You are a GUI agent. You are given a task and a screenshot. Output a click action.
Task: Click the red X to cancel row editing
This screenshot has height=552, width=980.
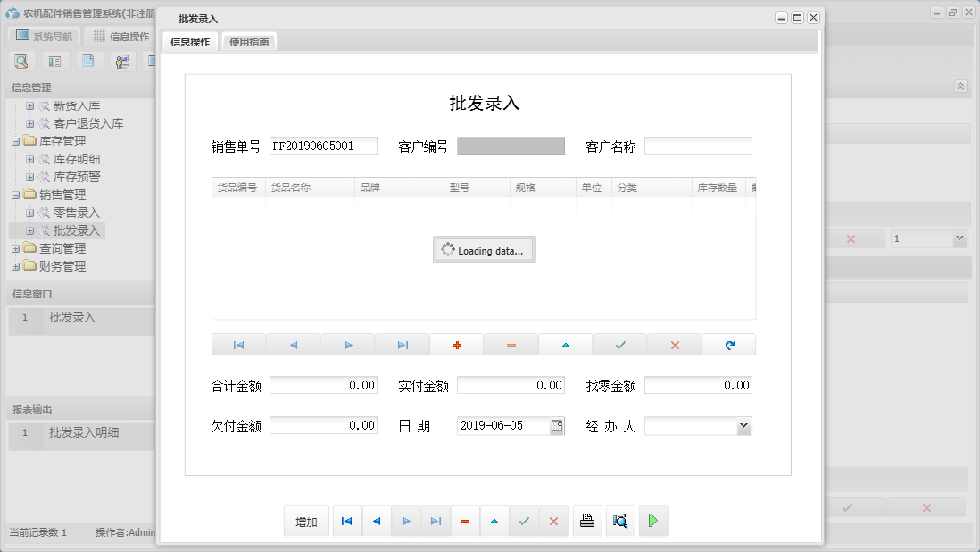click(674, 344)
